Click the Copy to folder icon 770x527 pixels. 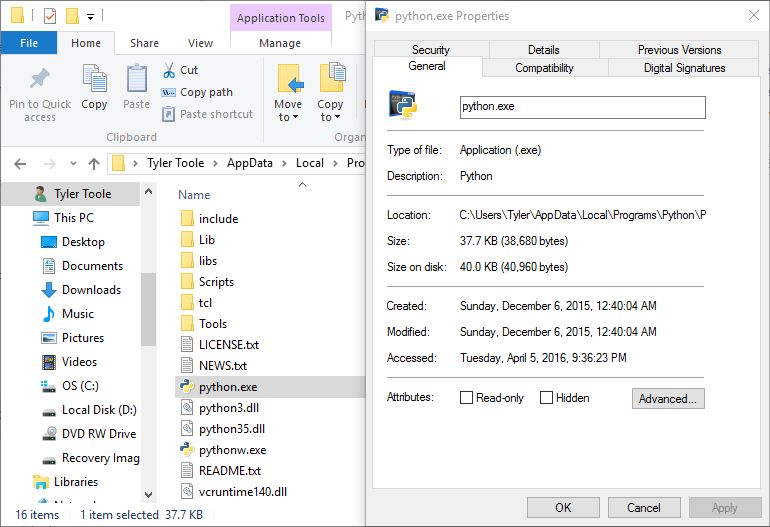click(332, 78)
